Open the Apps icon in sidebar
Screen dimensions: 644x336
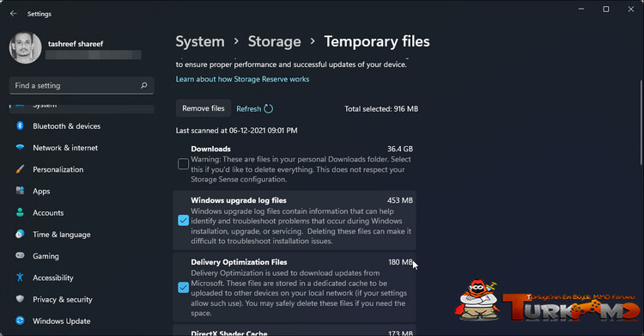tap(20, 191)
